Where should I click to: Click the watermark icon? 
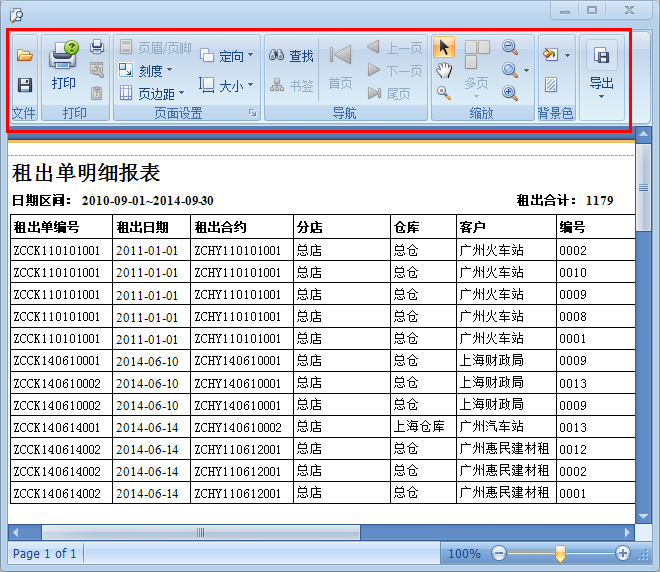coord(551,85)
